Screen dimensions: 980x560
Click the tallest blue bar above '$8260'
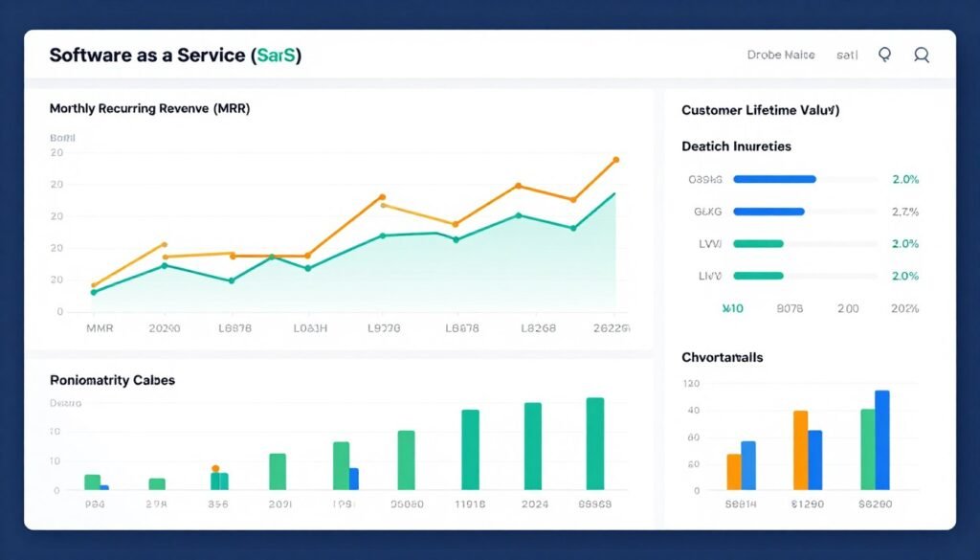(x=881, y=440)
